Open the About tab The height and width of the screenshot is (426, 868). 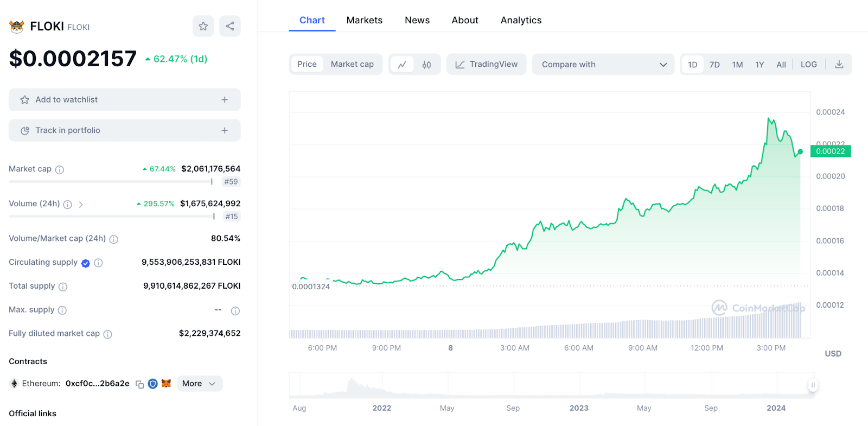click(x=465, y=20)
